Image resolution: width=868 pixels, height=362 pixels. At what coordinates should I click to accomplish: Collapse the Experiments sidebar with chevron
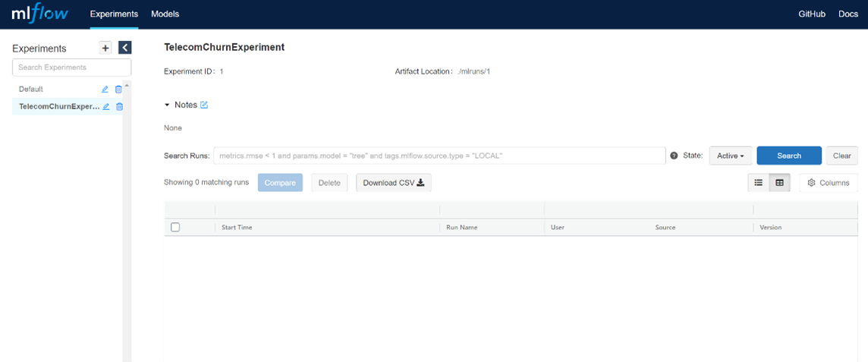pyautogui.click(x=125, y=48)
